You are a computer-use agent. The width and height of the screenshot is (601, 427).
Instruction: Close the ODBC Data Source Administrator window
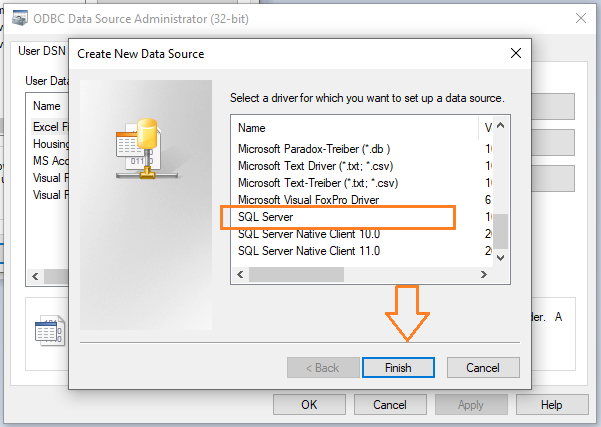581,18
